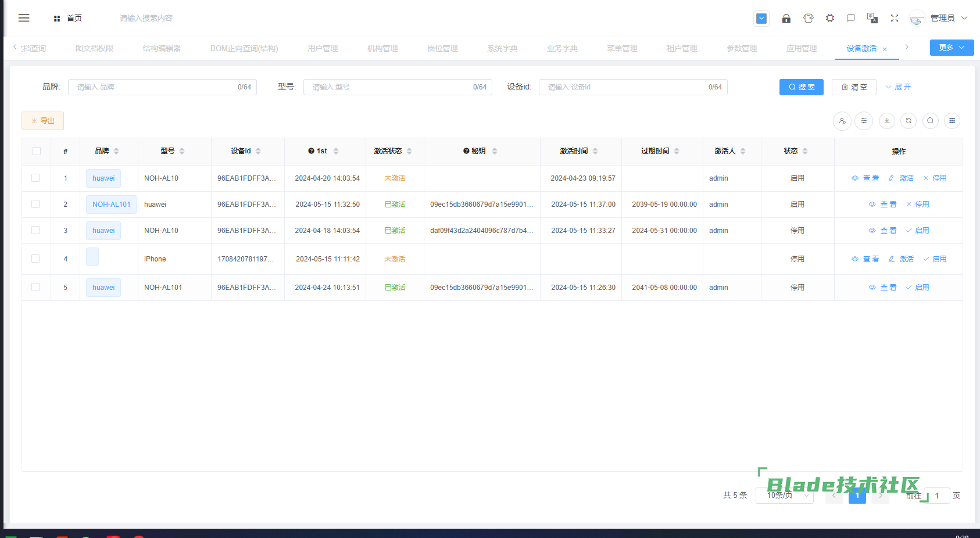Screen dimensions: 980x538
Task: Click the blue 搜索 button
Action: point(802,87)
